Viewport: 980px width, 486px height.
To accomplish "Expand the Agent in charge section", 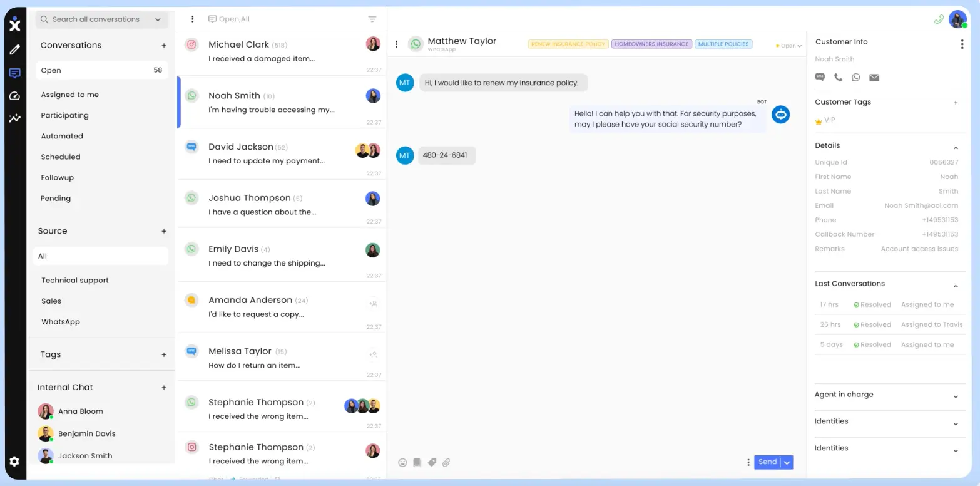I will coord(956,396).
